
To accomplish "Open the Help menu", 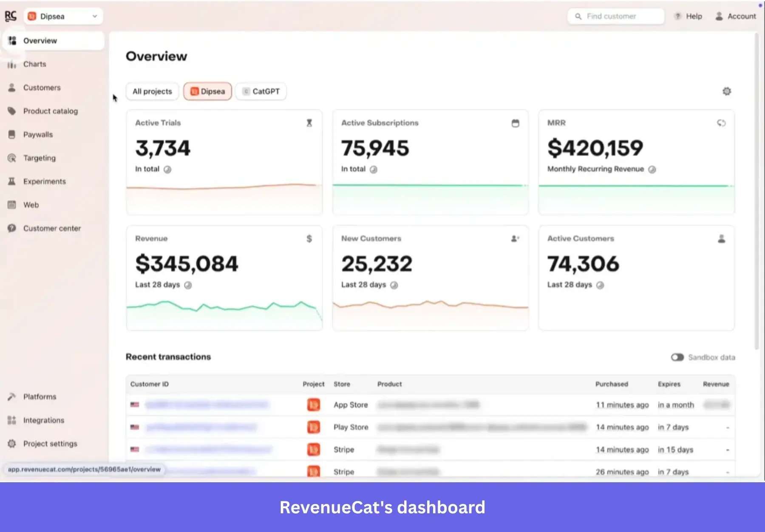I will click(688, 16).
